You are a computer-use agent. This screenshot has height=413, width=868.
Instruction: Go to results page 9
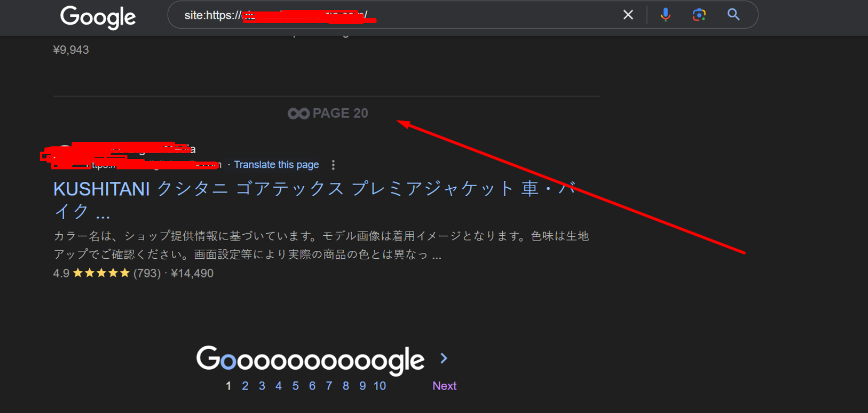click(362, 386)
